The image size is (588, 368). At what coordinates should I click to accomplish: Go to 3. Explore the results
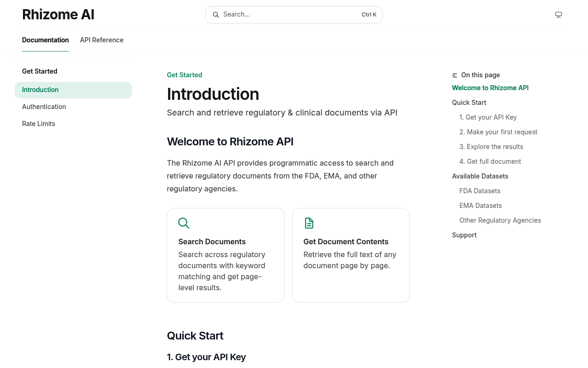coord(491,147)
